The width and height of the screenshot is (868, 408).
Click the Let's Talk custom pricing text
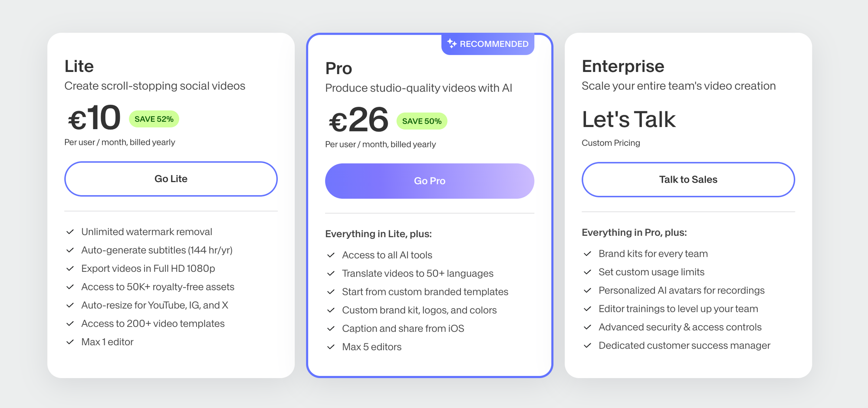click(629, 119)
